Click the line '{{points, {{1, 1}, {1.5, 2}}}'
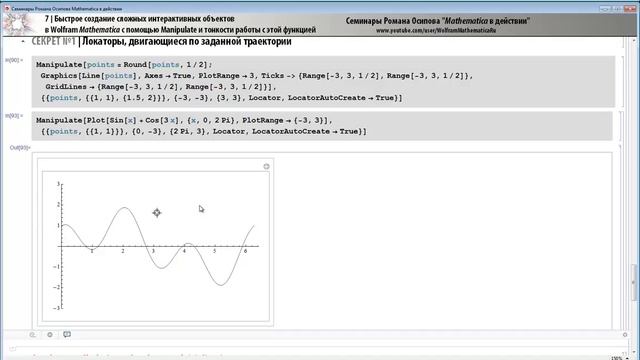This screenshot has height=360, width=640. [222, 98]
